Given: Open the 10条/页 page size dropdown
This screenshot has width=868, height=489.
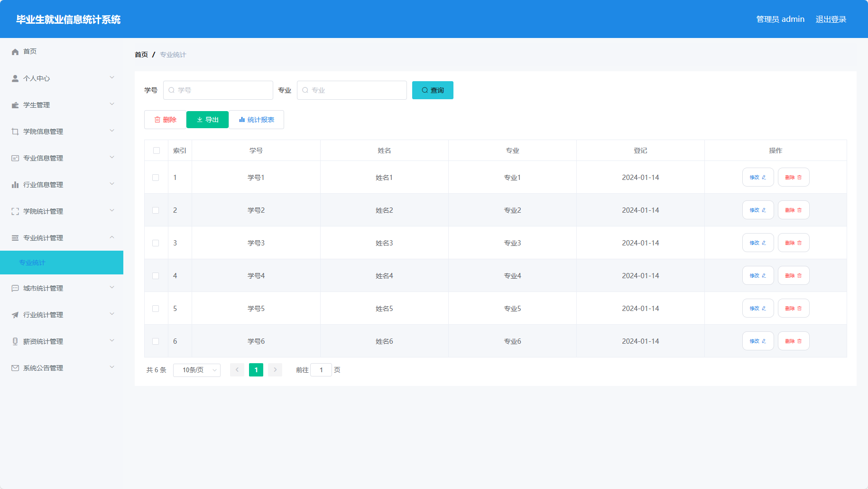Looking at the screenshot, I should (x=197, y=370).
